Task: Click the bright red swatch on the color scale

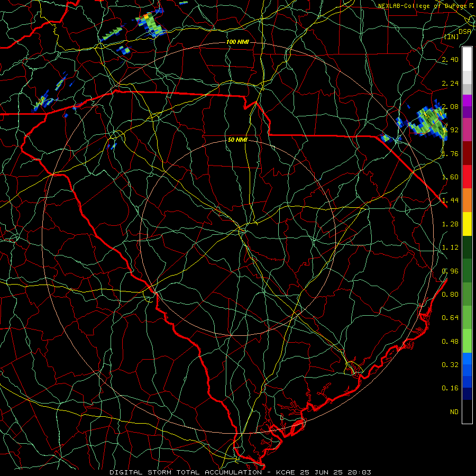Action: [x=467, y=177]
